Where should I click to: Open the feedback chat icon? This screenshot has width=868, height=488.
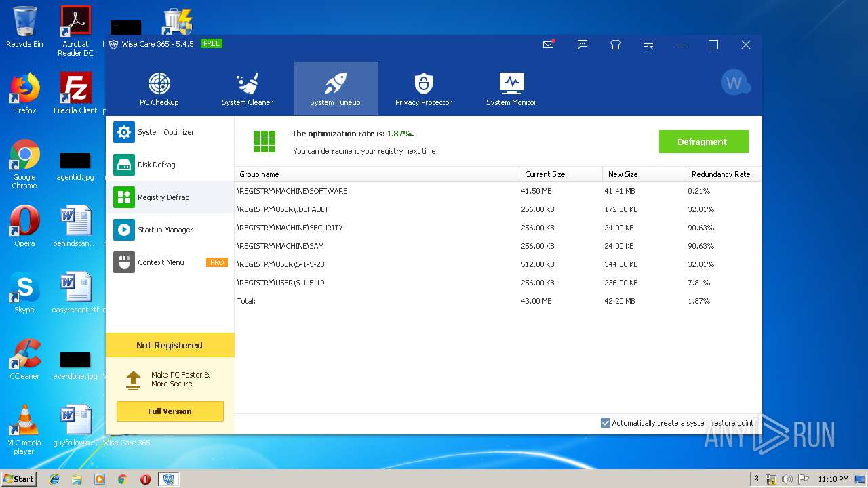(583, 45)
